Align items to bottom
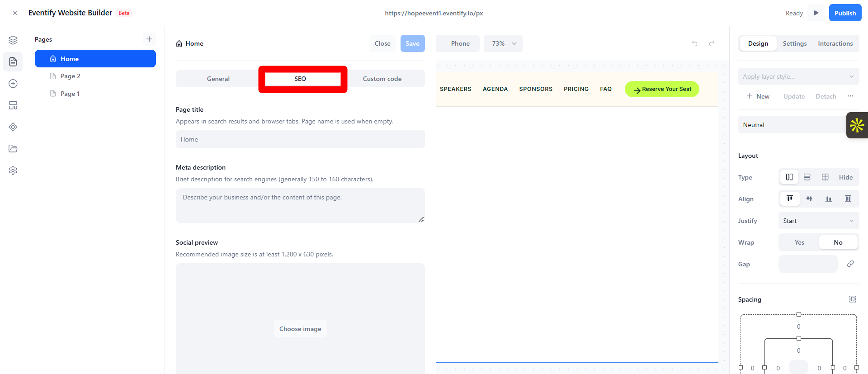 click(x=829, y=199)
